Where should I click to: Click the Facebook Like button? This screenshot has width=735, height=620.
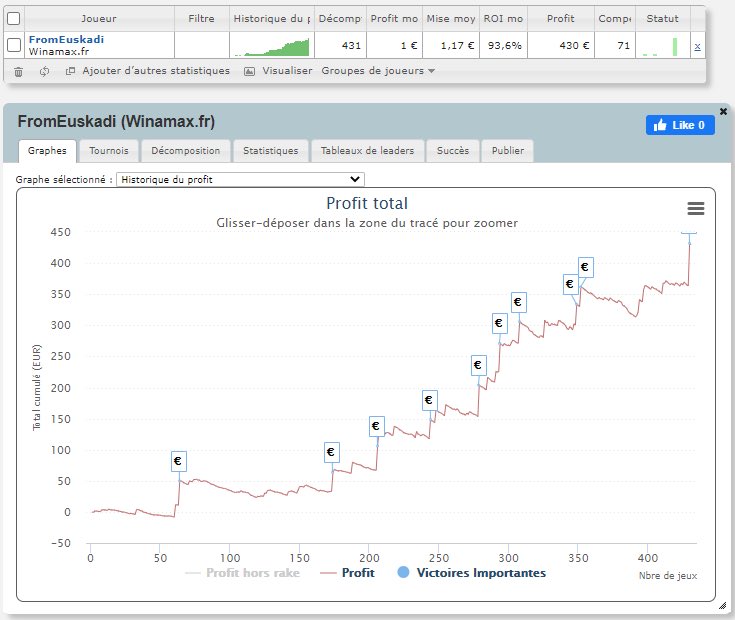(680, 125)
